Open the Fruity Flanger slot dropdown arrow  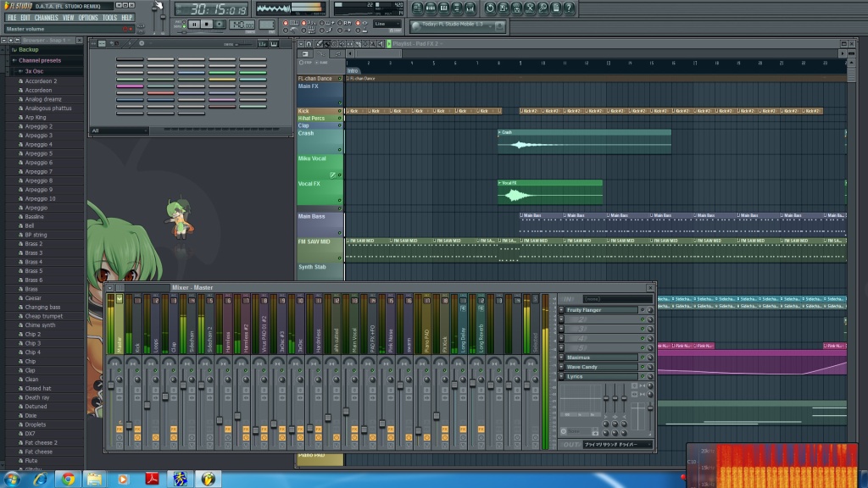point(561,310)
